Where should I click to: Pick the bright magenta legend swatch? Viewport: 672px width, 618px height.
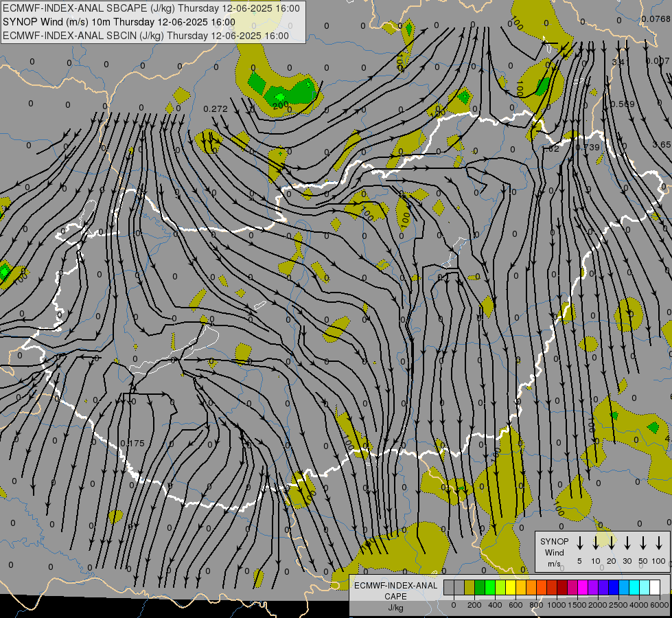[583, 587]
